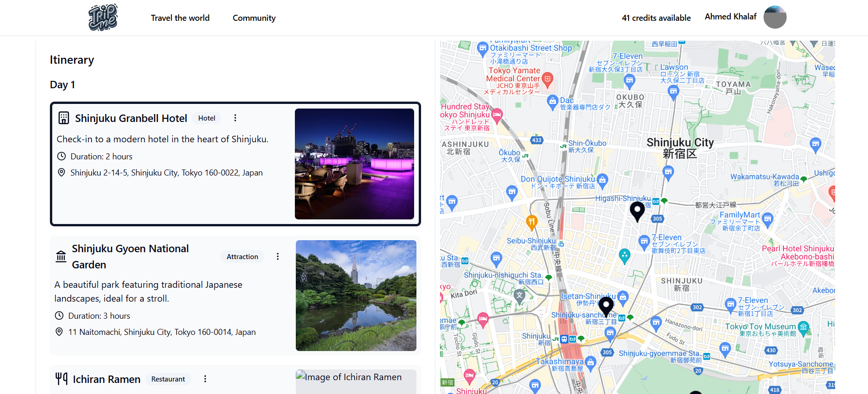The width and height of the screenshot is (868, 394).
Task: Click the Wakamatsu-Kawada station label
Action: click(764, 180)
